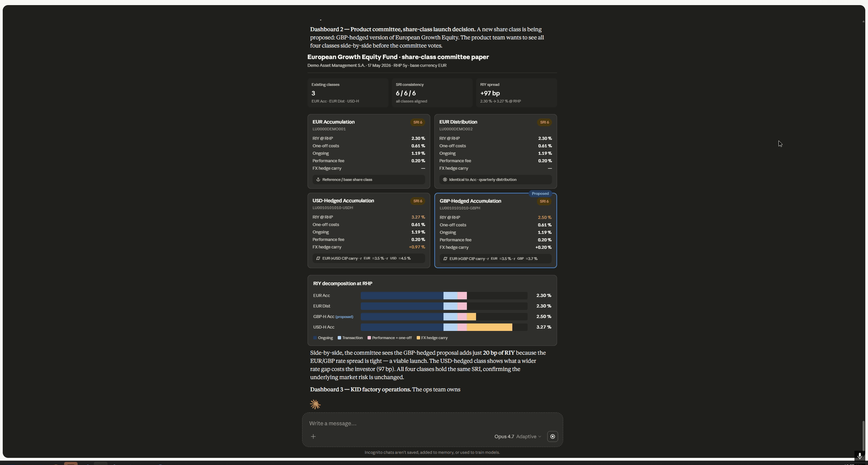
Task: Click the GBP-H Acc (proposed) chart row label
Action: tap(333, 317)
